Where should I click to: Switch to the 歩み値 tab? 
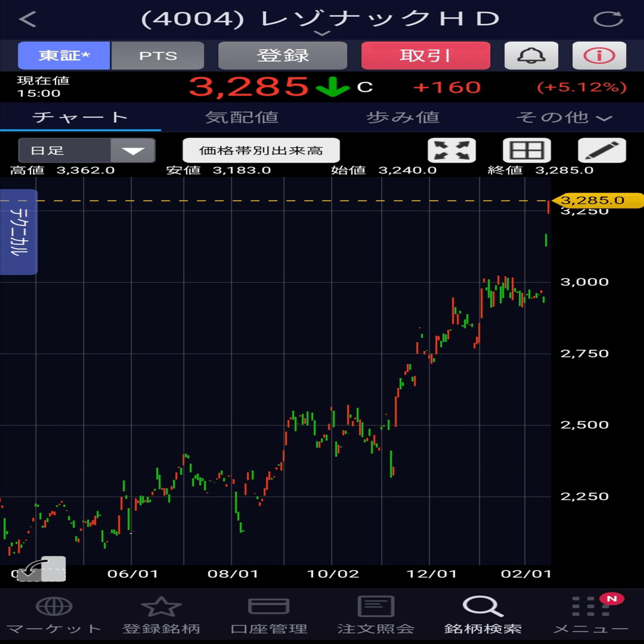click(x=402, y=117)
